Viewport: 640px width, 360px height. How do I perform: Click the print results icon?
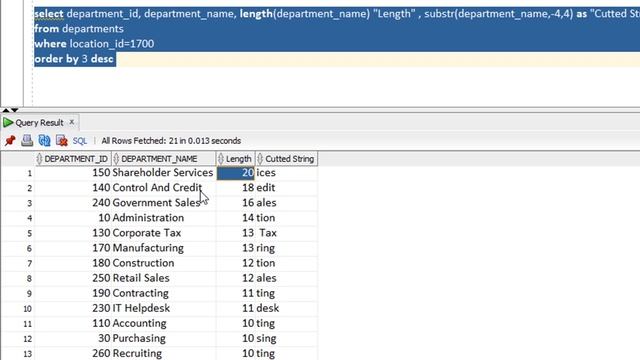tap(27, 141)
